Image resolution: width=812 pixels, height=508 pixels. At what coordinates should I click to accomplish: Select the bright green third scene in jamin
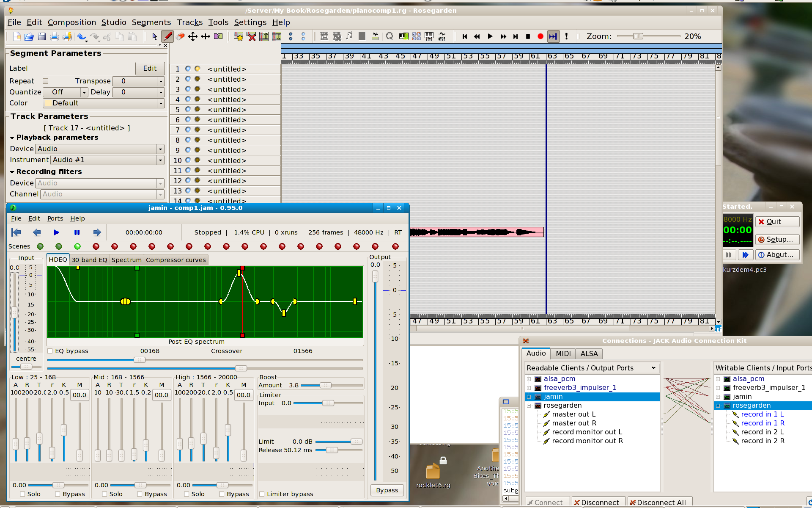pyautogui.click(x=77, y=246)
